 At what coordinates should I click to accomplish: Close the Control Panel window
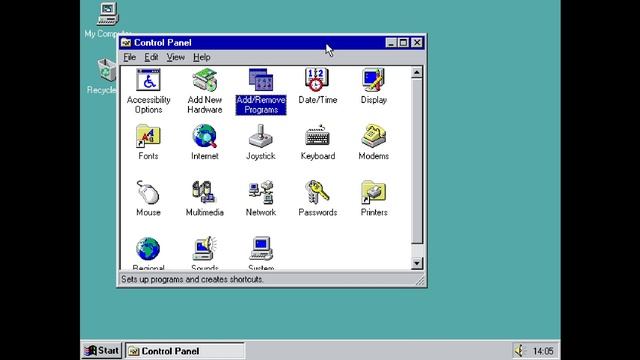tap(417, 43)
